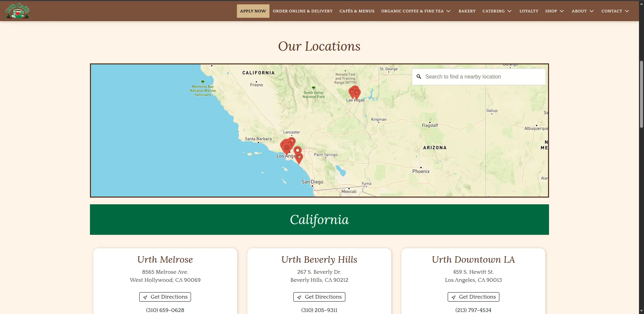
Task: Click the Our Locations heading
Action: click(x=319, y=46)
